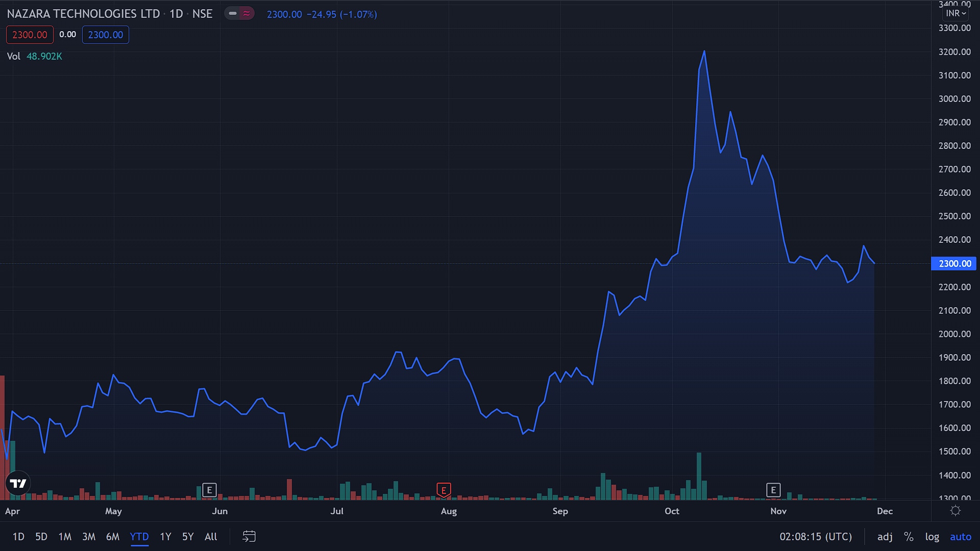The width and height of the screenshot is (980, 551).
Task: Open the go-to-date calendar icon
Action: [249, 536]
